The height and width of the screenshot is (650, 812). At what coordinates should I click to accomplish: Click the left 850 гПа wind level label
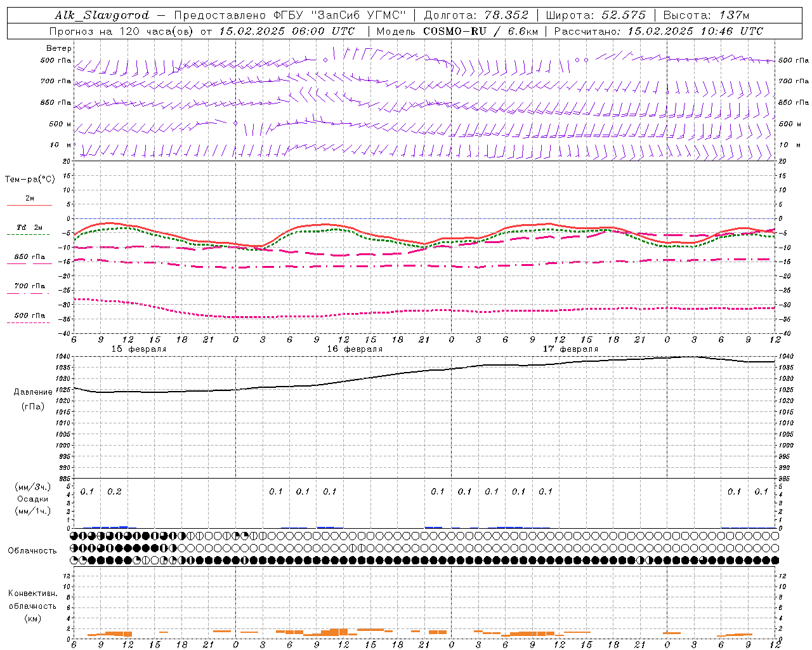click(x=56, y=102)
